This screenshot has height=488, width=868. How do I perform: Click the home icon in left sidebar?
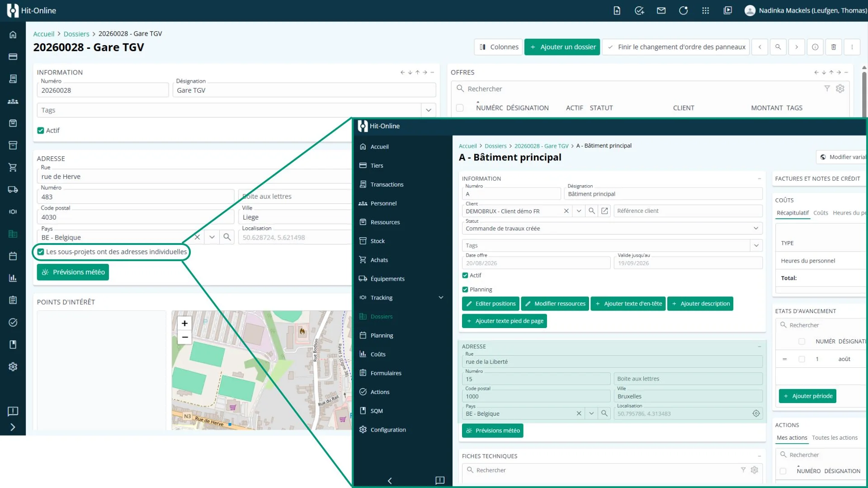[x=13, y=35]
